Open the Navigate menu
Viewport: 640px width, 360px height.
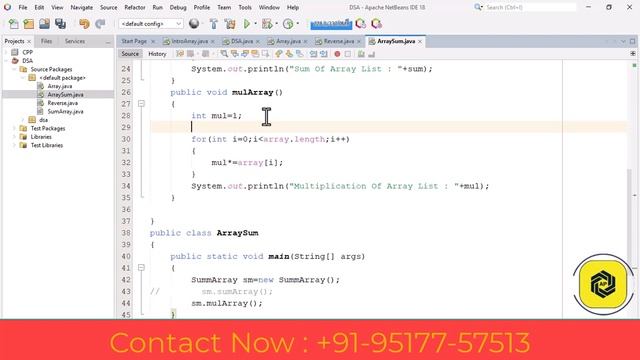[81, 7]
